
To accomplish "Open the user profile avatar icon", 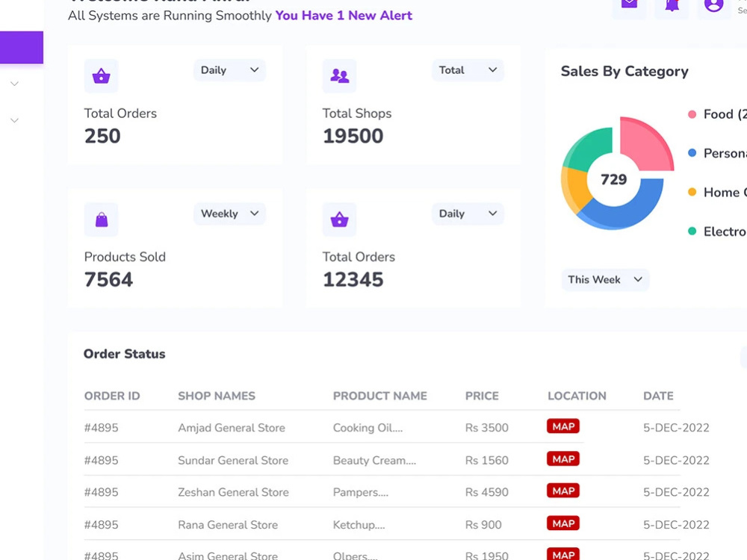I will click(x=713, y=6).
